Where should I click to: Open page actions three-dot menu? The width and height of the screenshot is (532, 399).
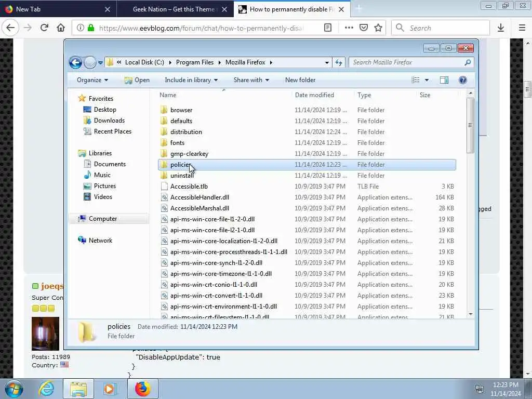coord(349,28)
